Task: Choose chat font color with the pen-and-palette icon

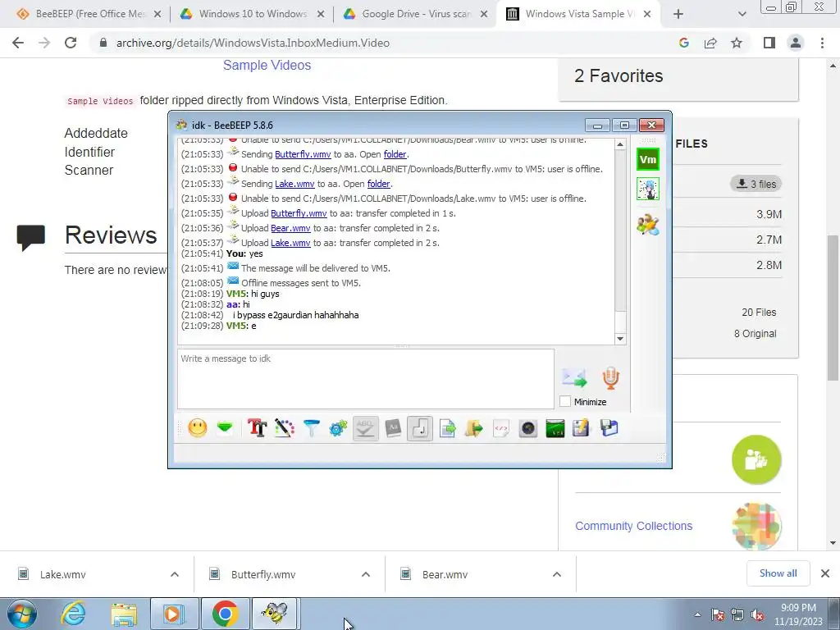Action: tap(285, 428)
